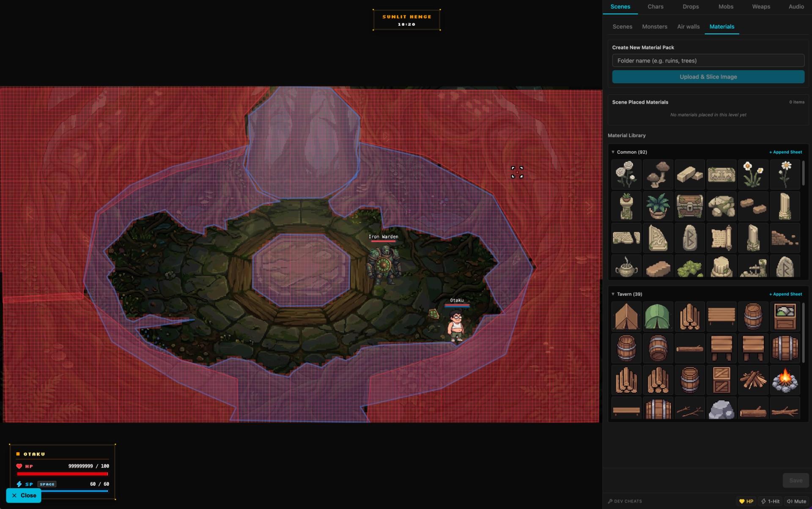The image size is (812, 509).
Task: Select the parchment scroll material
Action: tap(721, 238)
